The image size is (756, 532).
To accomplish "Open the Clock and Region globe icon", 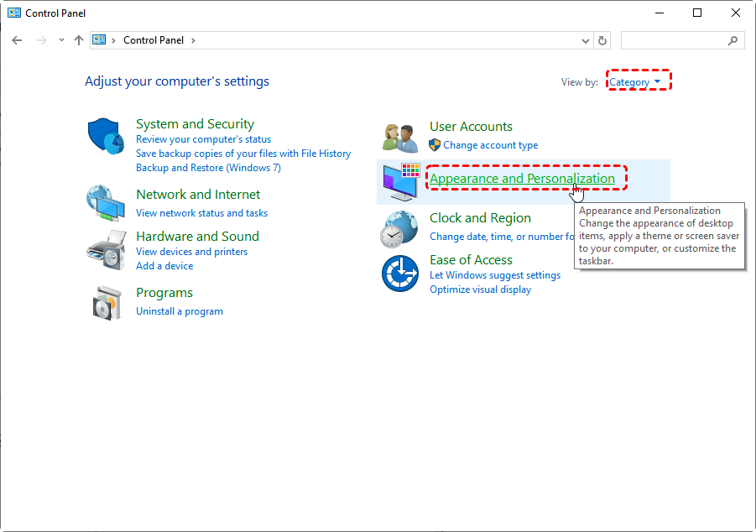I will point(399,229).
